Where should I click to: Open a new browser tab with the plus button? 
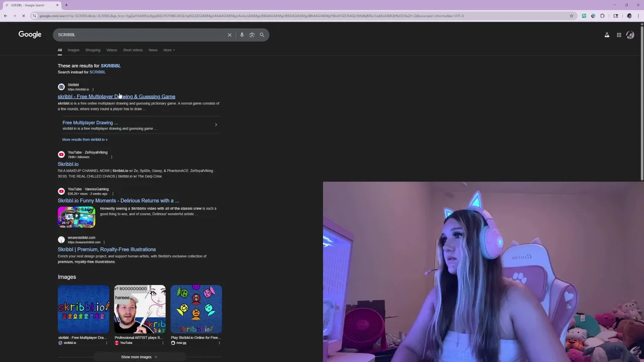pyautogui.click(x=66, y=5)
